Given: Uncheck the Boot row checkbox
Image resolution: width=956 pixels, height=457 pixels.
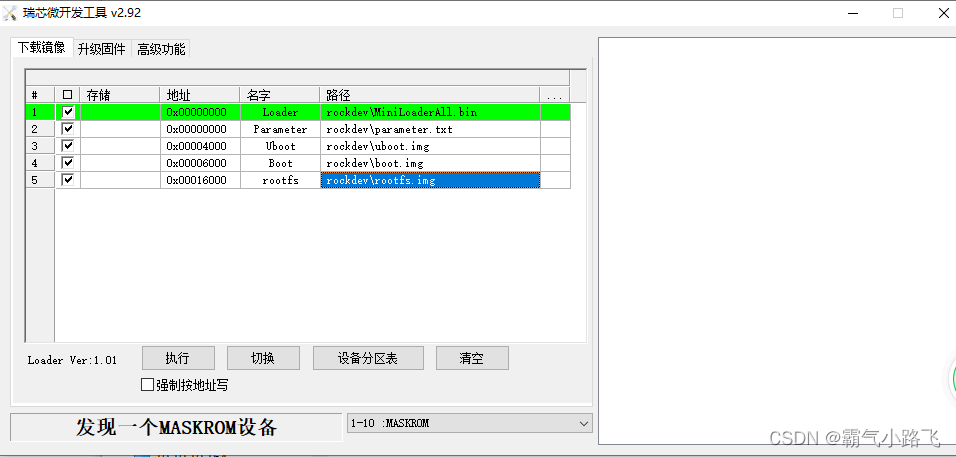Looking at the screenshot, I should (68, 163).
